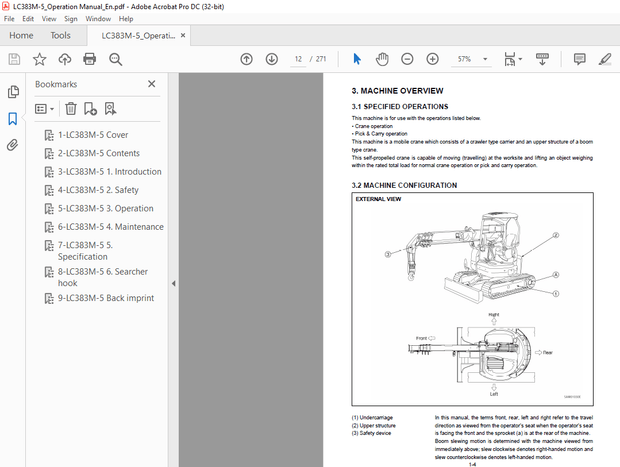Screen dimensions: 620x467
Task: Click the Save file icon
Action: tap(14, 59)
